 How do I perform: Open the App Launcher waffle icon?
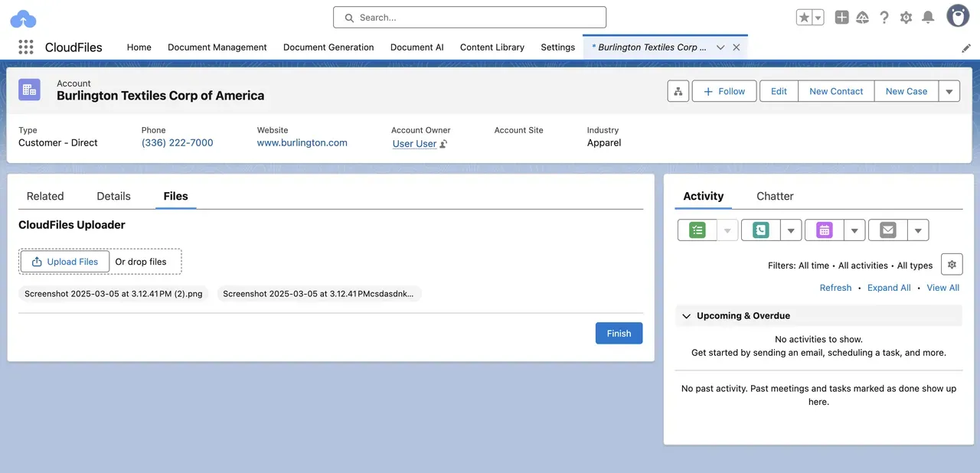click(25, 47)
